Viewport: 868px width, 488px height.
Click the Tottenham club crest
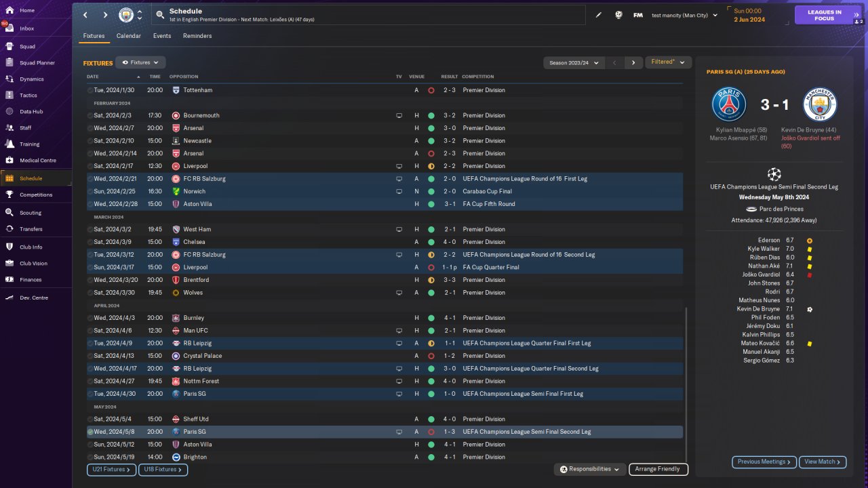tap(176, 90)
